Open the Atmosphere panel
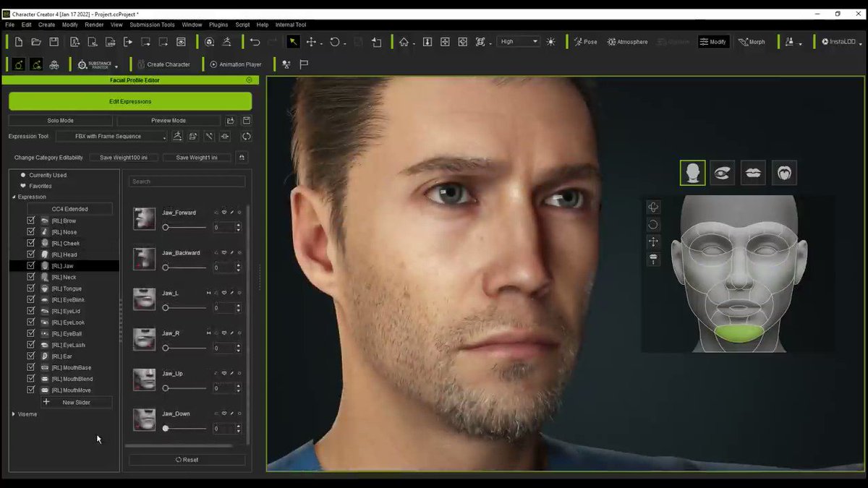This screenshot has width=868, height=488. click(x=628, y=42)
